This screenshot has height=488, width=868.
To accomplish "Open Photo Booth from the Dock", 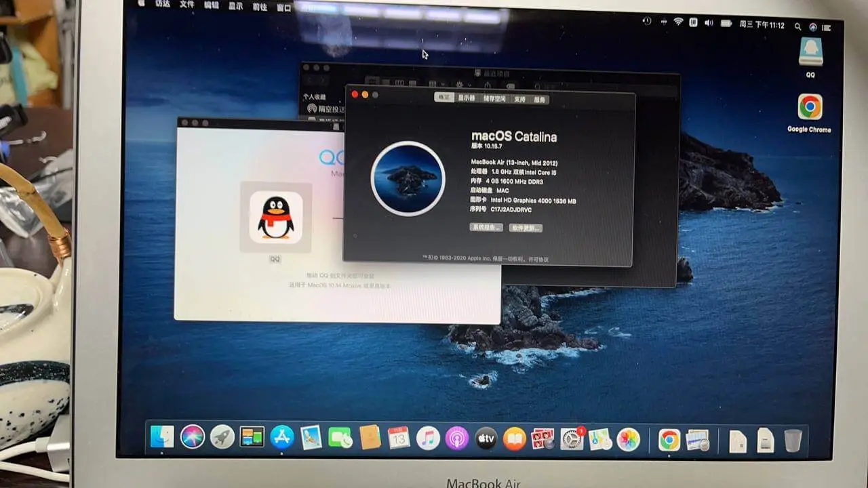I will click(543, 440).
